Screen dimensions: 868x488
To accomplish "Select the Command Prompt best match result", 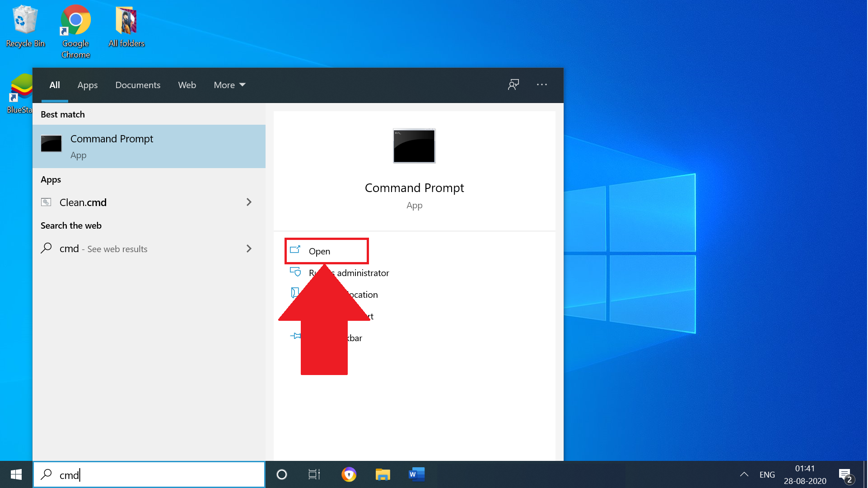I will [149, 146].
